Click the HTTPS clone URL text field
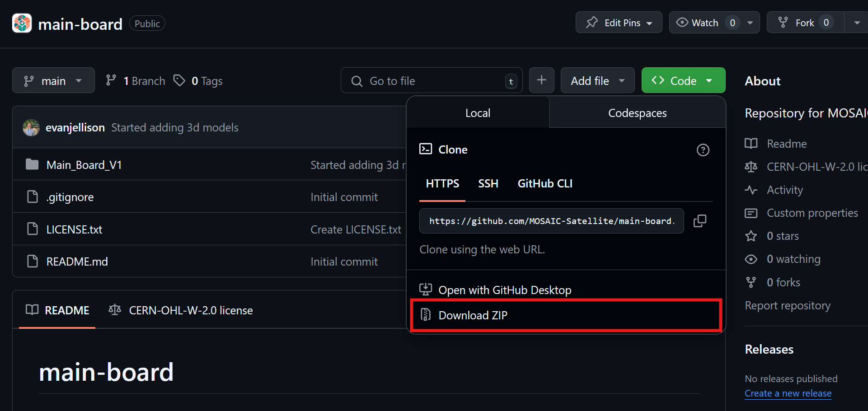 pos(551,221)
